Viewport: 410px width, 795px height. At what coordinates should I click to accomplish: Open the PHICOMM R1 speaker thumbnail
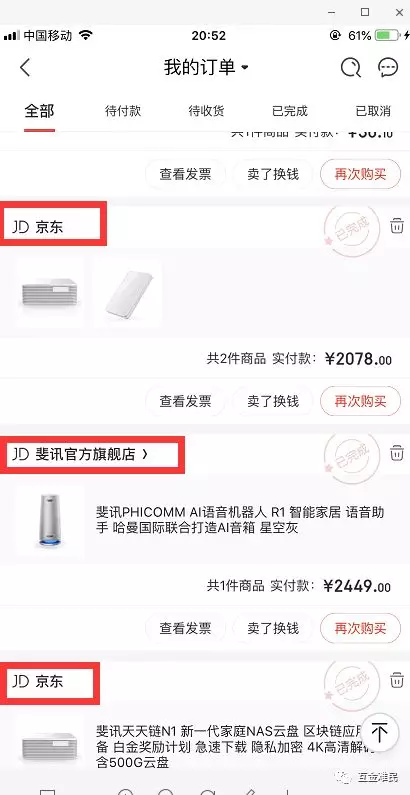tap(50, 520)
